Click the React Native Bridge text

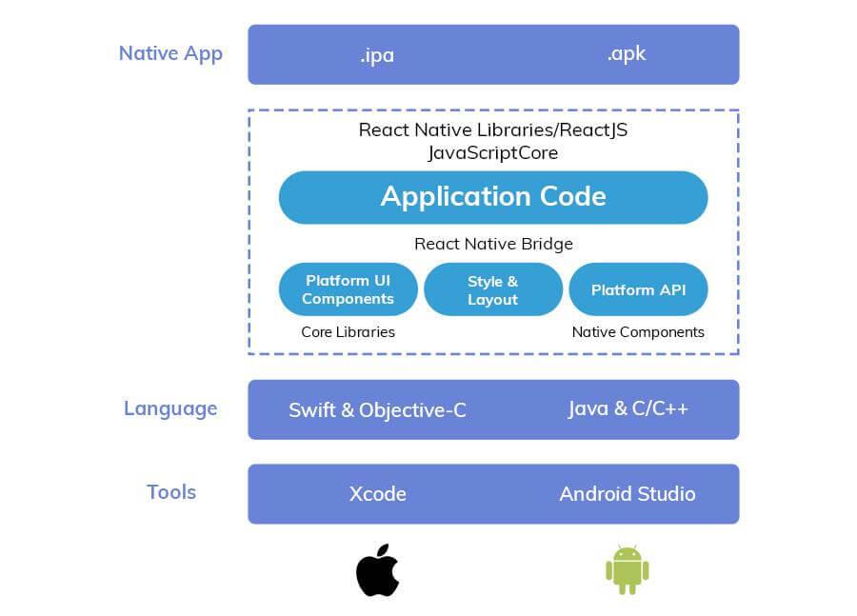pyautogui.click(x=493, y=244)
